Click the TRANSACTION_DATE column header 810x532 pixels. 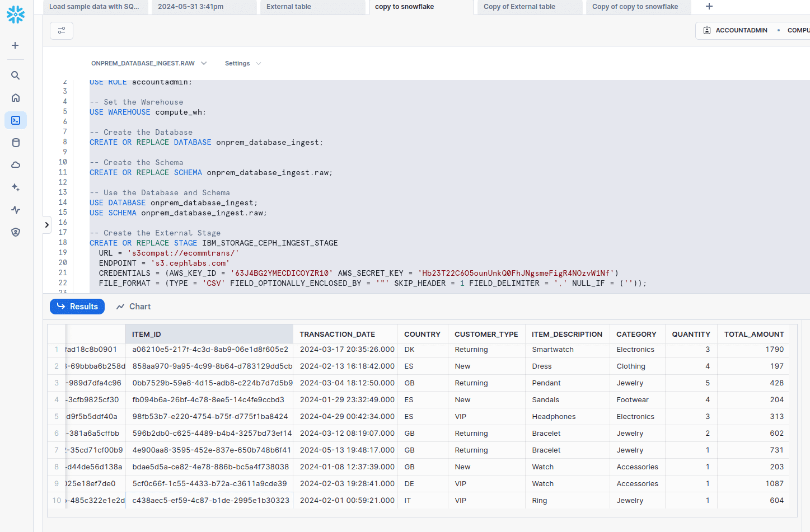tap(338, 335)
